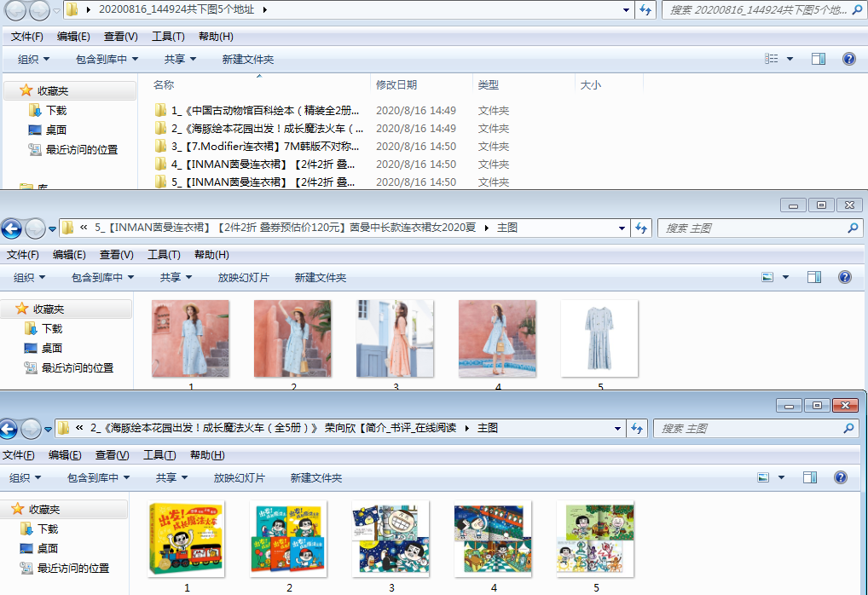Go back in the INMAN连衣裙 主图 window
868x595 pixels.
[11, 228]
